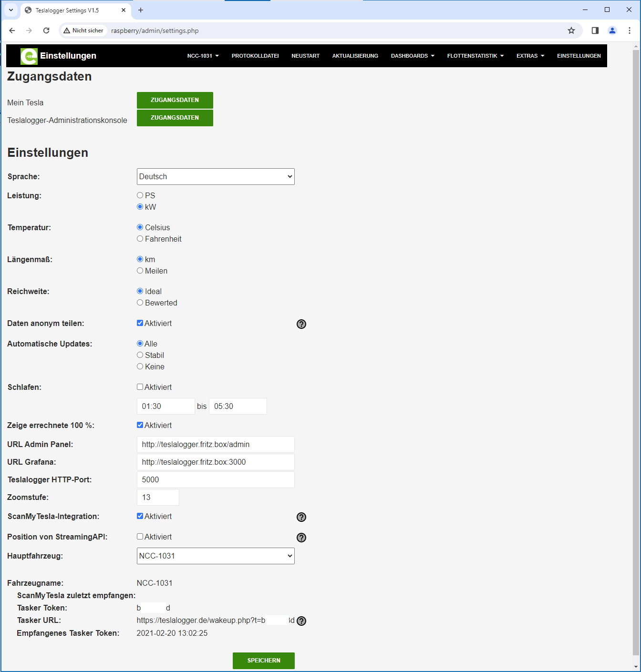Image resolution: width=641 pixels, height=672 pixels.
Task: Open the Hauptfahrzeug dropdown
Action: click(216, 556)
